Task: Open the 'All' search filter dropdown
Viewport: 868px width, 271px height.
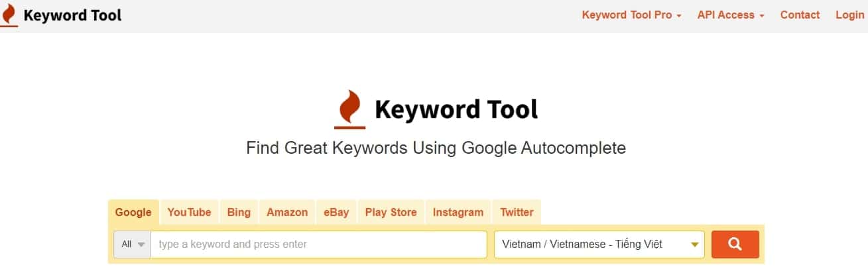Action: pos(133,244)
